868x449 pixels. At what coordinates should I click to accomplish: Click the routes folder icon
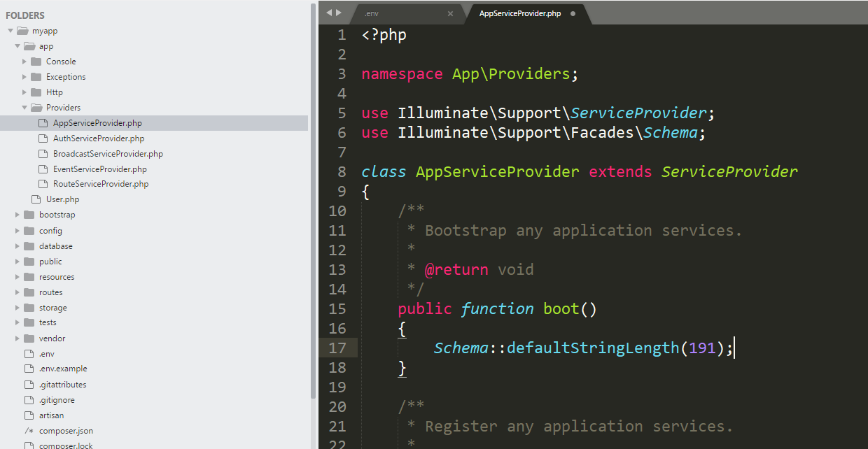[29, 292]
